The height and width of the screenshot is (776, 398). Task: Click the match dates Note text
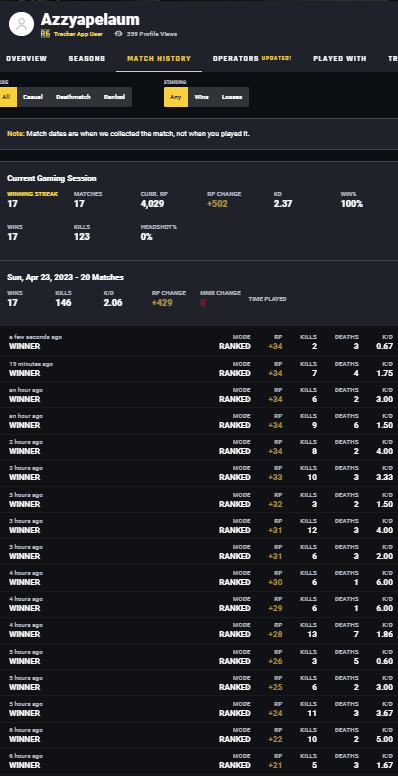click(128, 134)
